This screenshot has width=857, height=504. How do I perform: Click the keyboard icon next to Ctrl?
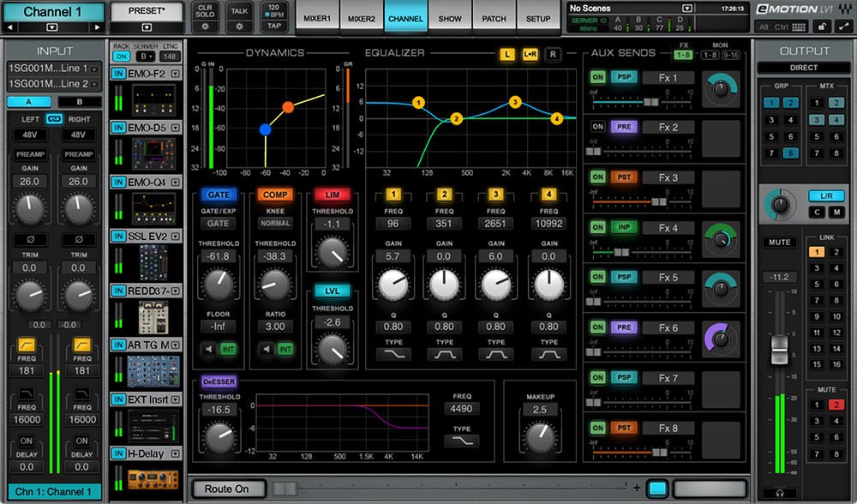tap(799, 27)
